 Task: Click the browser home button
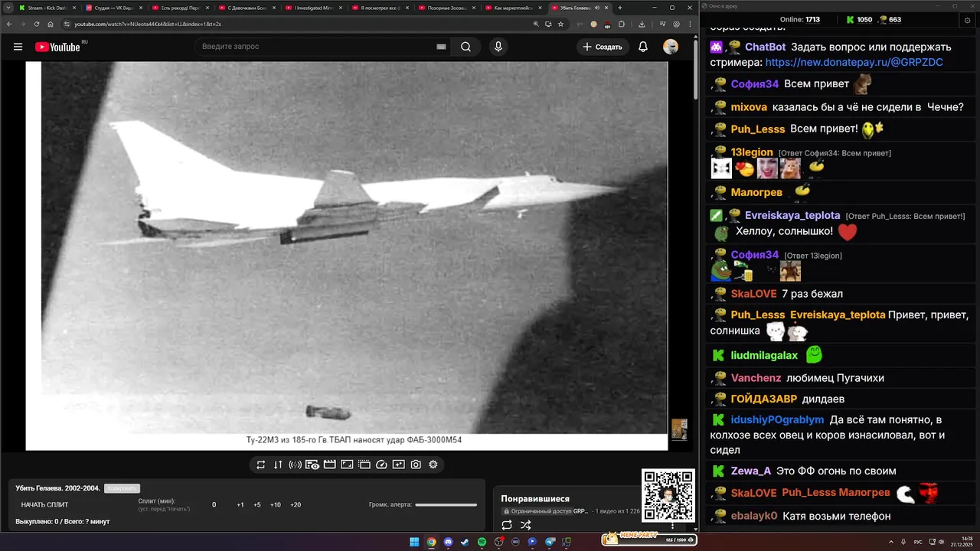[51, 24]
